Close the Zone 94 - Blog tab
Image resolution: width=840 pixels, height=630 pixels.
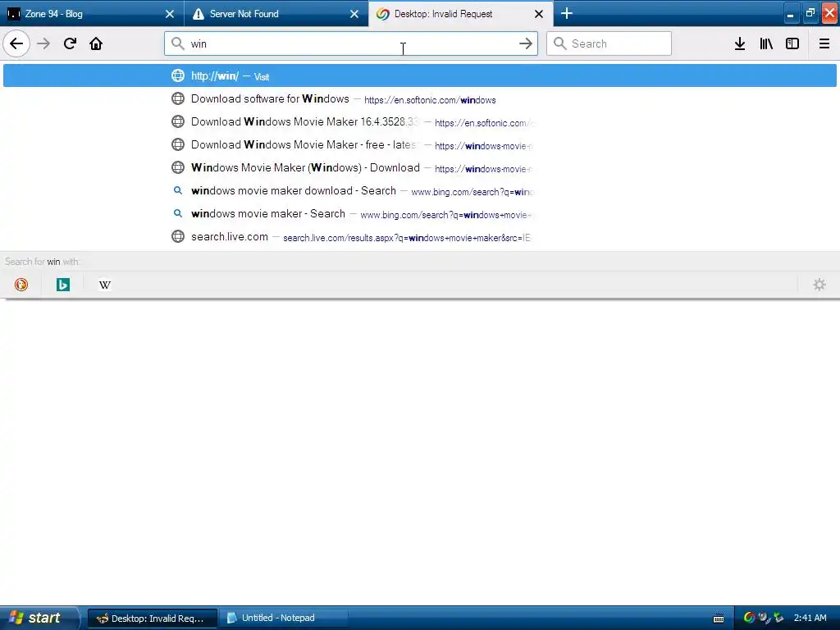pyautogui.click(x=170, y=14)
